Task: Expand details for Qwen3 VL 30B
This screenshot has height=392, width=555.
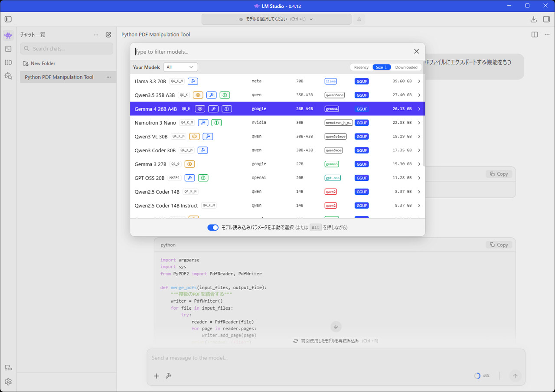Action: pos(419,137)
